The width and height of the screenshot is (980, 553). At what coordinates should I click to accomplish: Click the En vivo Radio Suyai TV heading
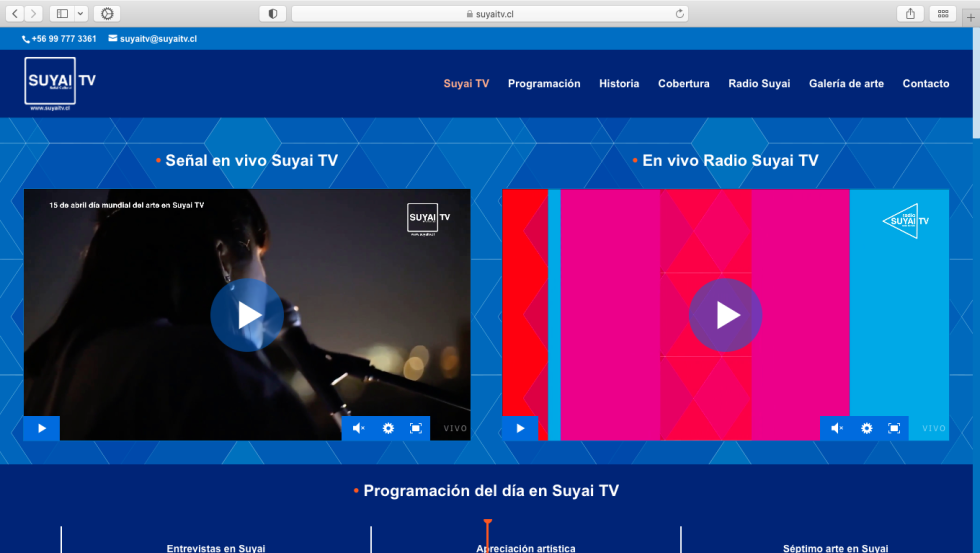[x=730, y=161]
